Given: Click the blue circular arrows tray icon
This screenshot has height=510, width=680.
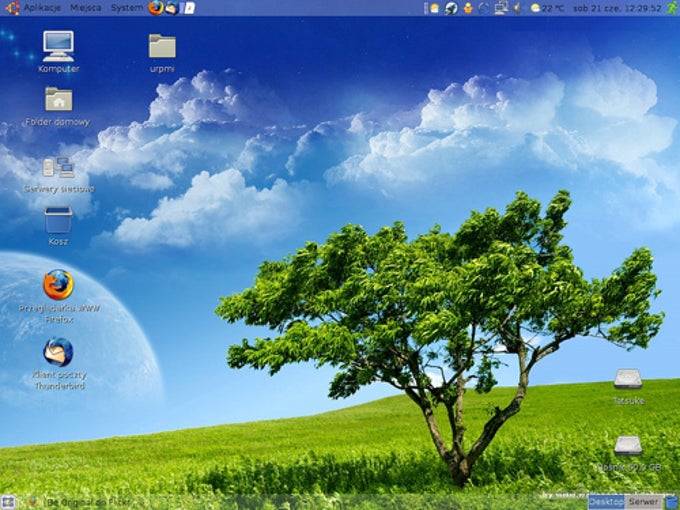Looking at the screenshot, I should tap(484, 8).
